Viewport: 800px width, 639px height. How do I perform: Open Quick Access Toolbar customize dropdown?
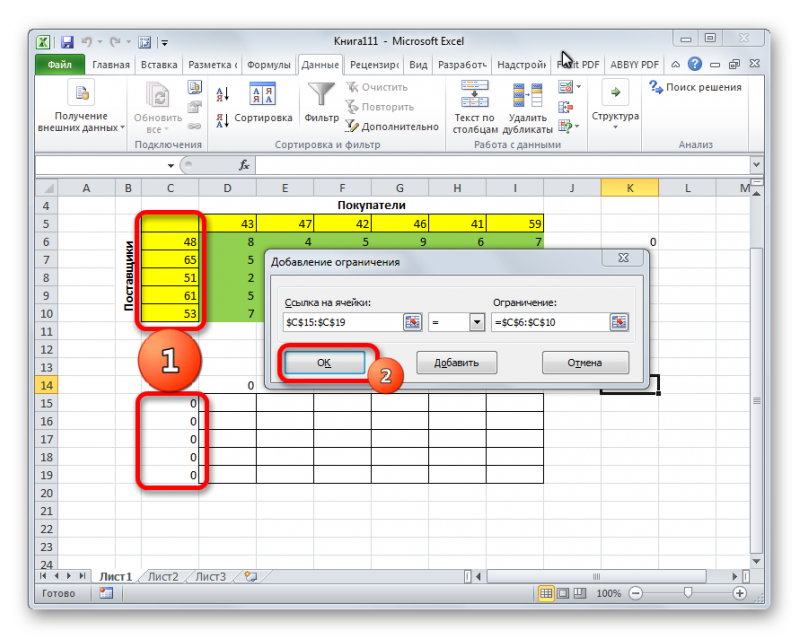coord(165,42)
